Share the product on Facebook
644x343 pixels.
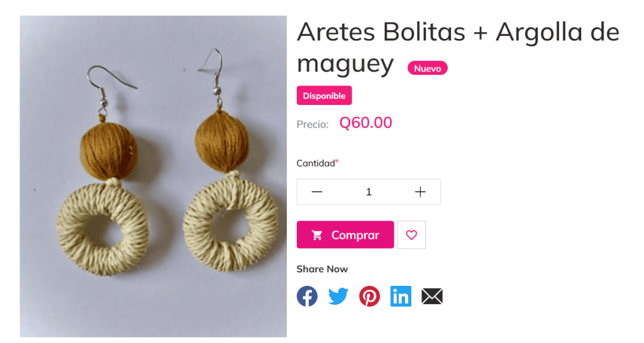coord(307,297)
